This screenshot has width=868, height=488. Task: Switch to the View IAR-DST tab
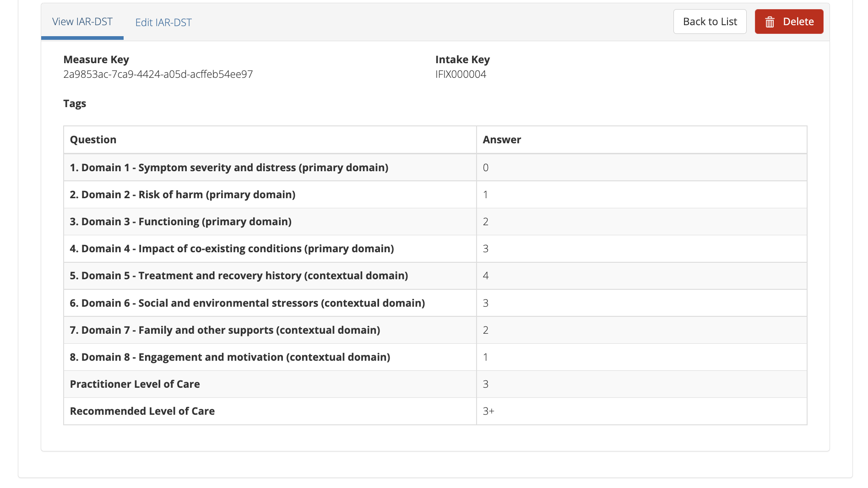pos(82,22)
